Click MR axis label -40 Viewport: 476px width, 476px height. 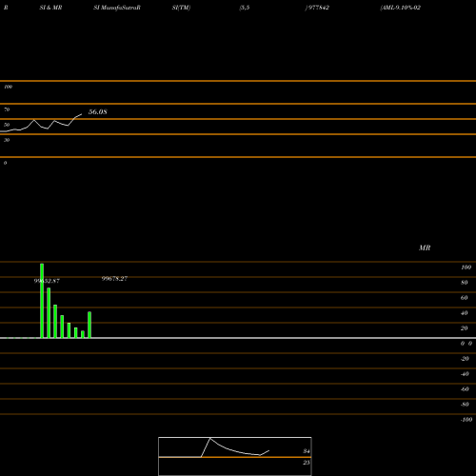pyautogui.click(x=465, y=374)
